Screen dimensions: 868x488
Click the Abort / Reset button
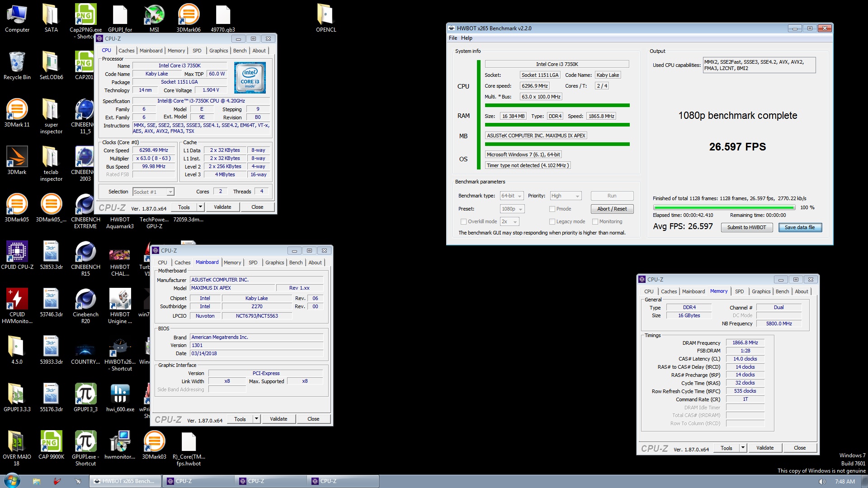612,209
